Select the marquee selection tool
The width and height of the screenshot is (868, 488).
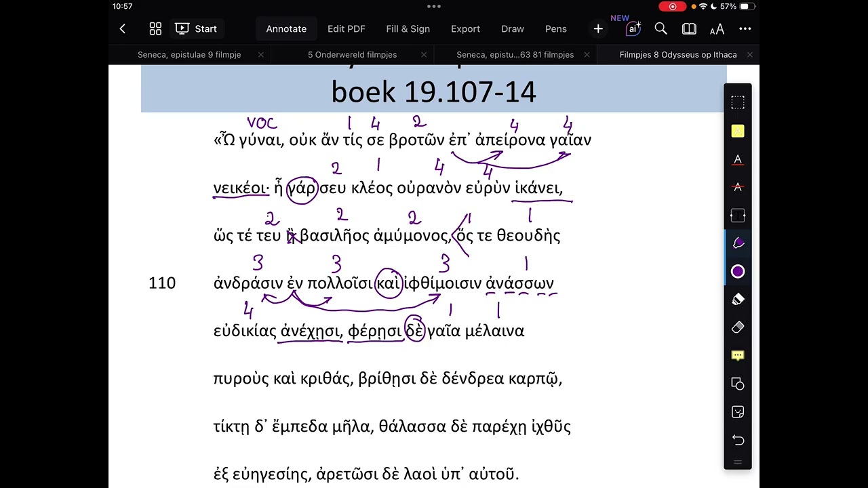click(738, 102)
